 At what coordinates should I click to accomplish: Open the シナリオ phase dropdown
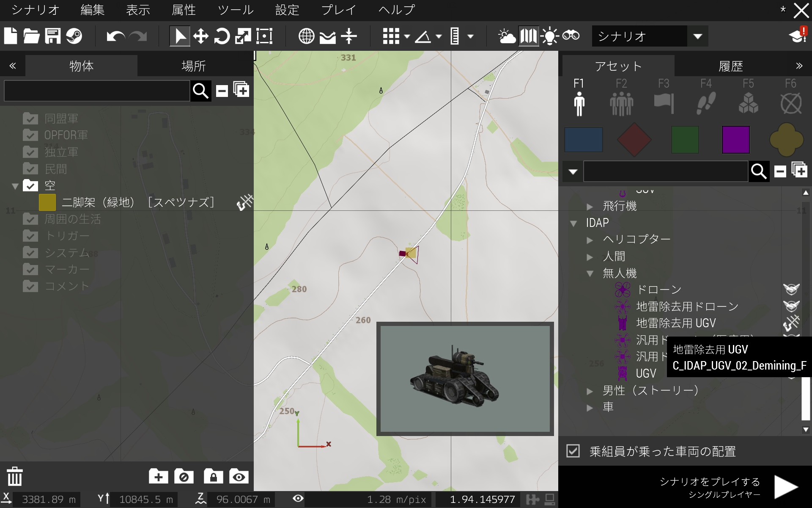697,36
